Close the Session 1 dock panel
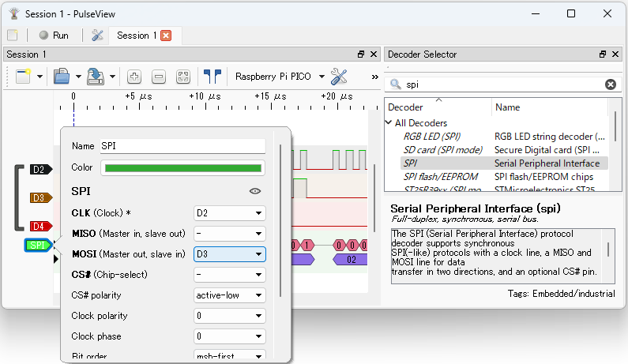 coord(374,54)
